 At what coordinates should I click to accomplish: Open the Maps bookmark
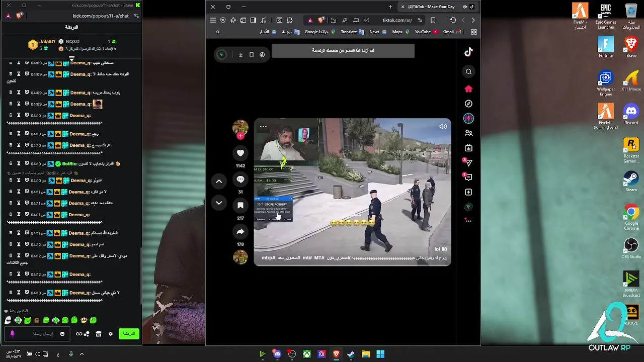[400, 32]
